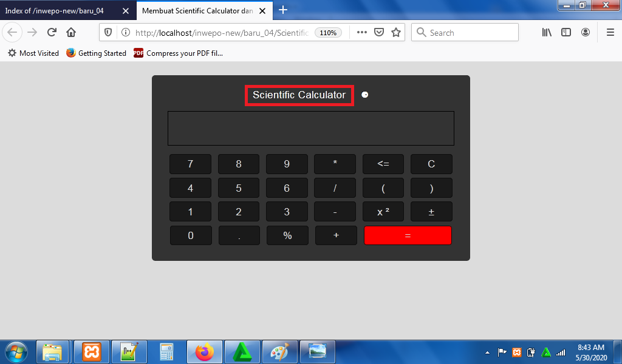Click calculator key 1
The image size is (622, 364).
[x=190, y=212]
